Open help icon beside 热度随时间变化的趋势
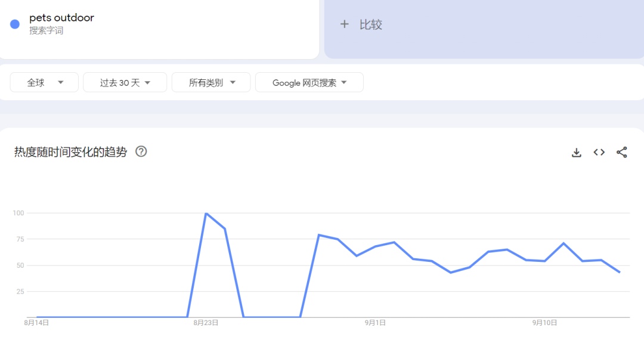 click(x=141, y=152)
